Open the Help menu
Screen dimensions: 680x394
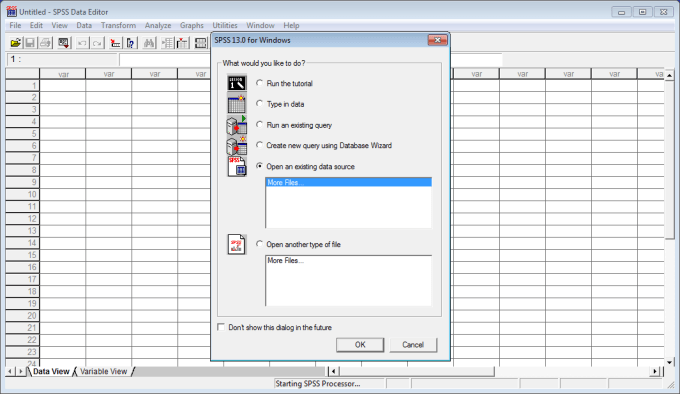[291, 25]
